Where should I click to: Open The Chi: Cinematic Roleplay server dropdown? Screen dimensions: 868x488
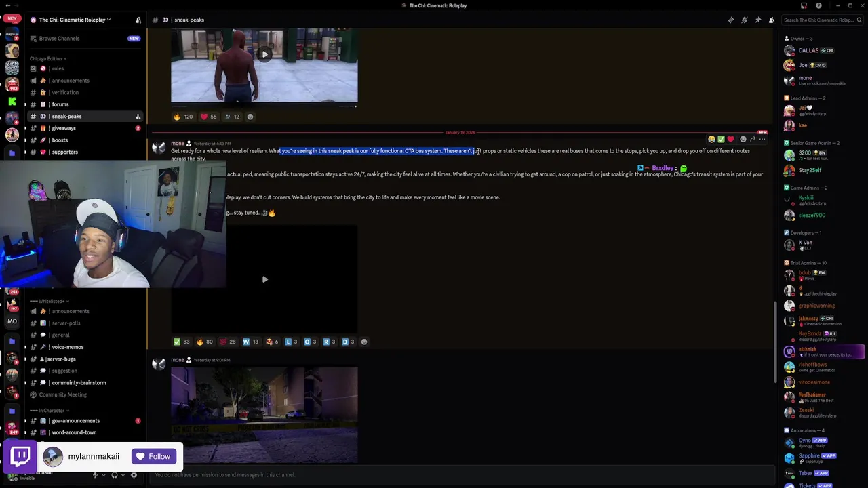pyautogui.click(x=75, y=20)
